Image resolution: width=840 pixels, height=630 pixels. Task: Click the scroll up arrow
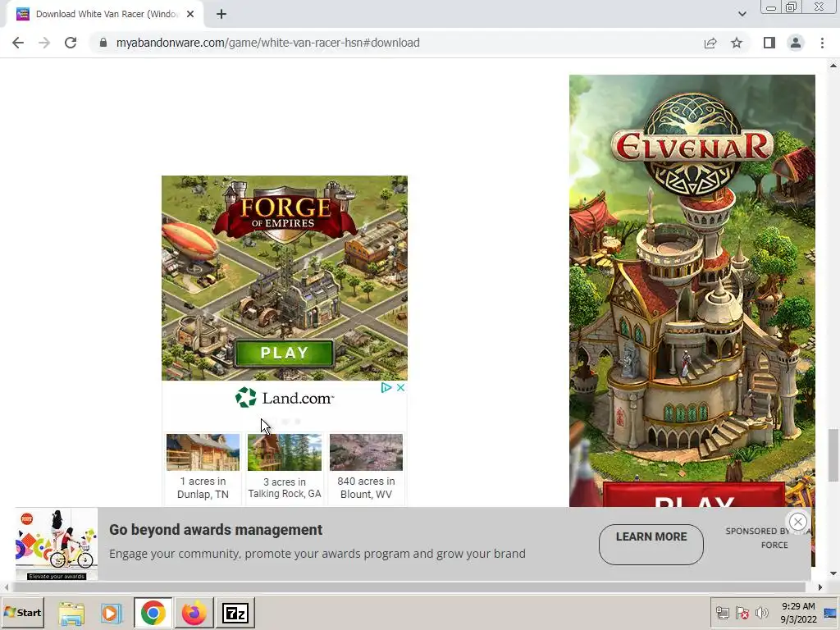pos(833,66)
